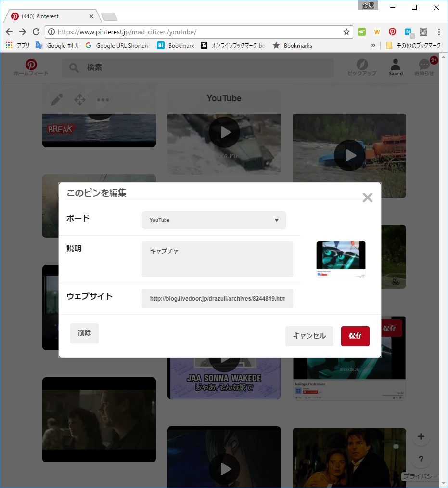This screenshot has width=448, height=488.
Task: Click the browser back arrow
Action: (x=9, y=32)
